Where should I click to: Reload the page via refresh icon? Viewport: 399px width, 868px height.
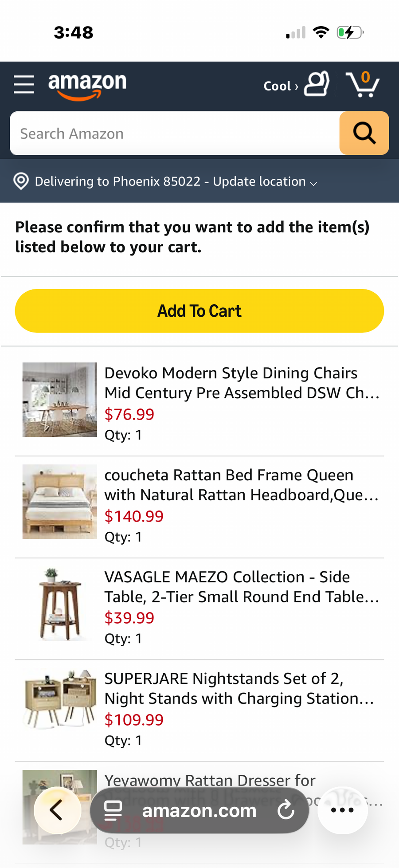point(286,810)
